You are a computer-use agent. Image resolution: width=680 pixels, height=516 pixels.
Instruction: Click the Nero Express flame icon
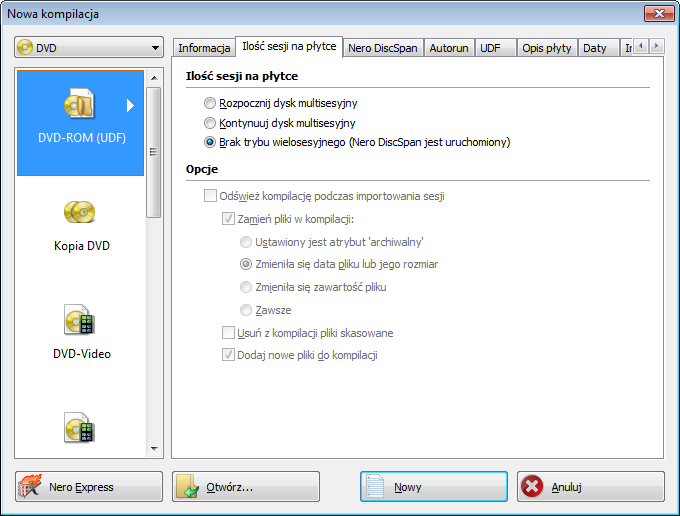pyautogui.click(x=30, y=486)
